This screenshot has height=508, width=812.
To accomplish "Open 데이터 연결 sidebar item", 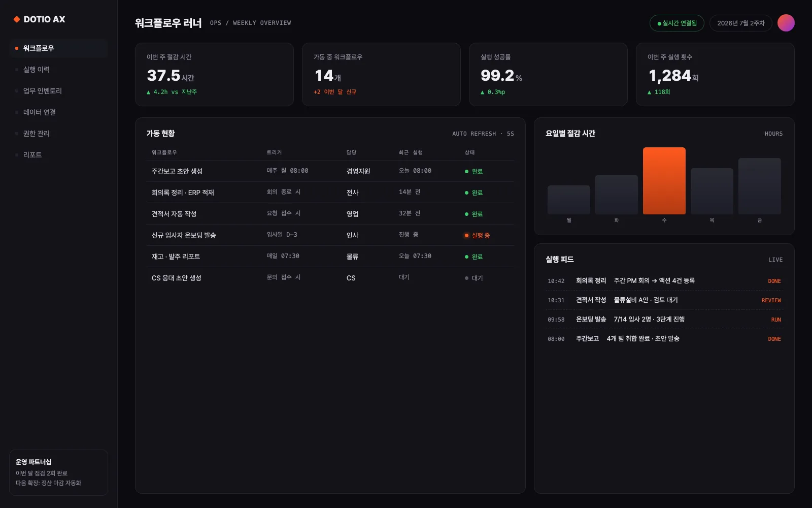I will [58, 112].
